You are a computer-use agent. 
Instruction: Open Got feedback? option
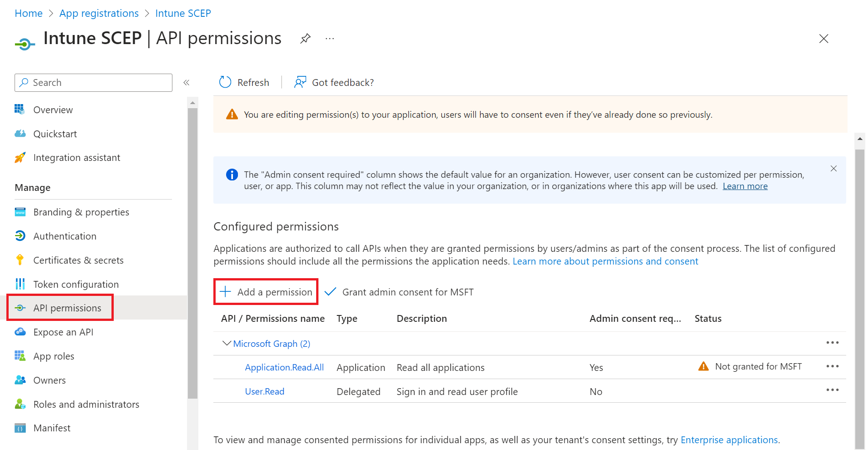click(x=334, y=82)
